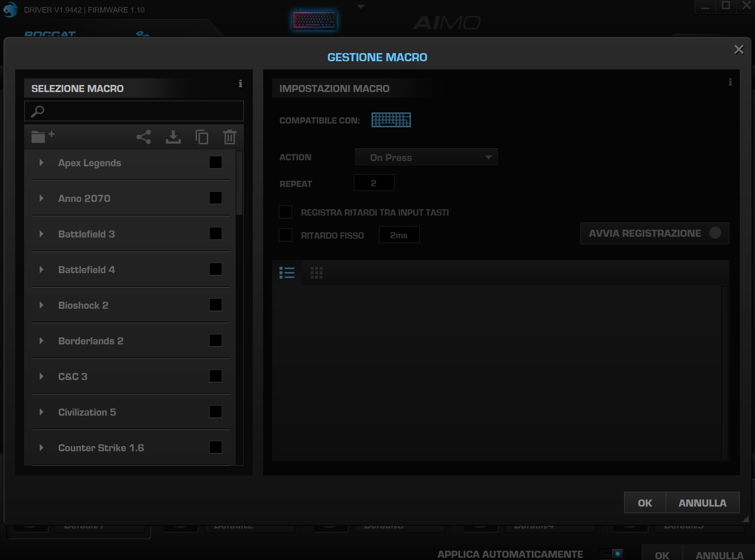Enable Registra ritardi tra input tasti
The height and width of the screenshot is (560, 755).
coord(285,212)
